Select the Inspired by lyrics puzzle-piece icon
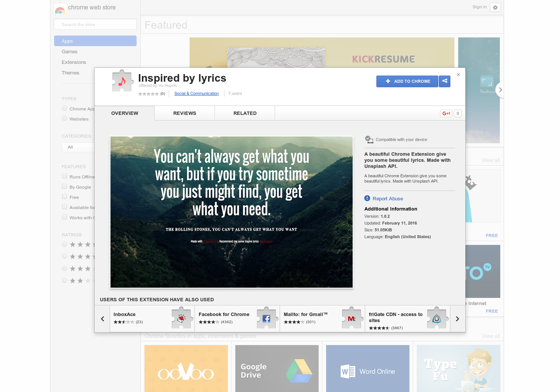 [x=122, y=81]
